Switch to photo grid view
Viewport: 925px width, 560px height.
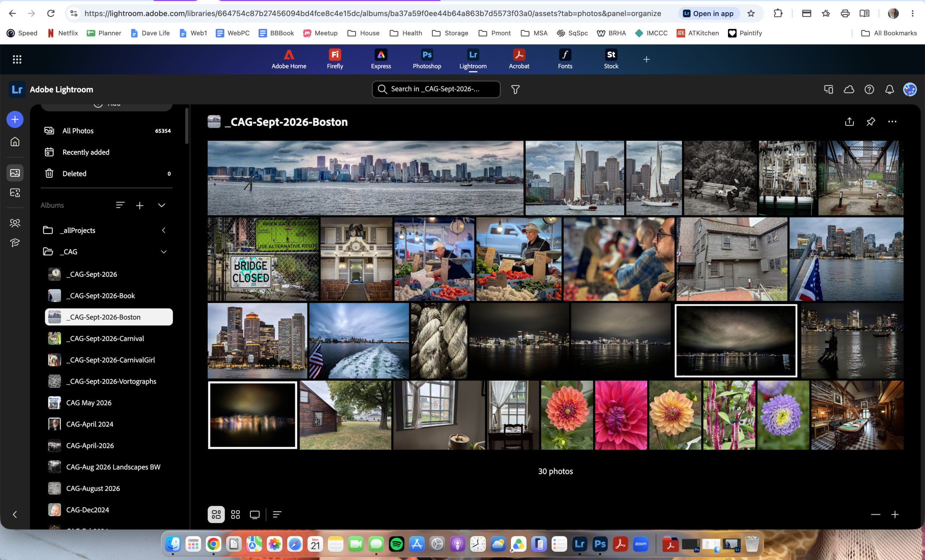pos(216,514)
